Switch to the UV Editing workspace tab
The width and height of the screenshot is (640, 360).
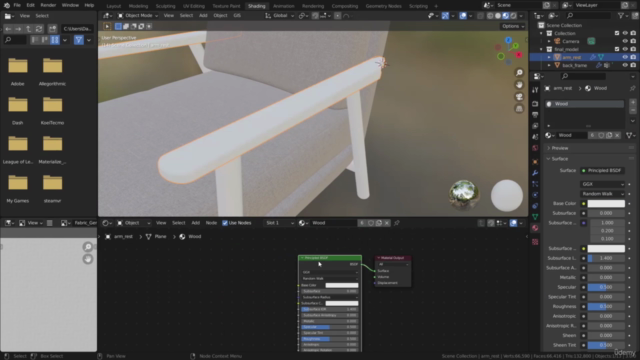tap(193, 6)
